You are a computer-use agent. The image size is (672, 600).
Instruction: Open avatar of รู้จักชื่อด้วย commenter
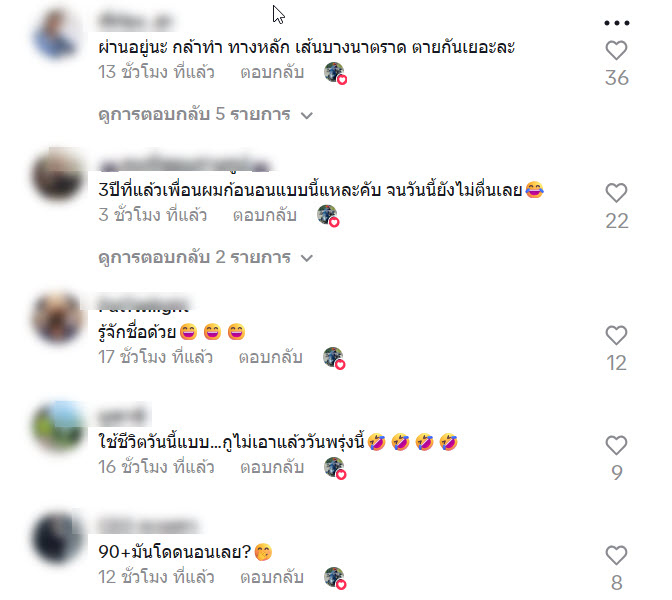tap(57, 318)
